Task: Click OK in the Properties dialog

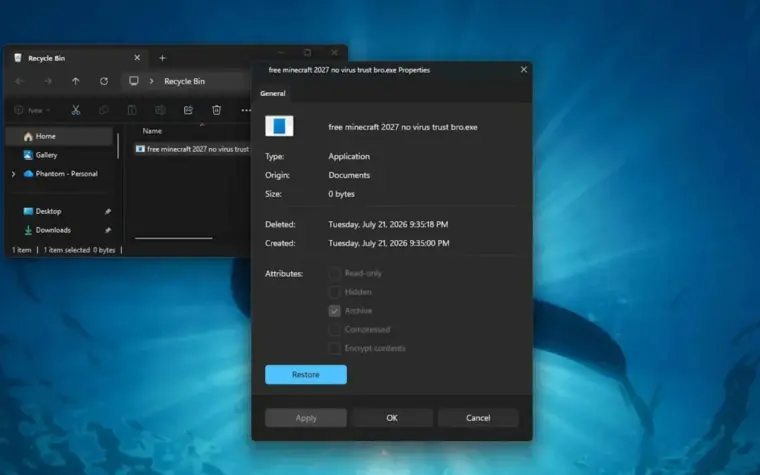Action: click(392, 418)
